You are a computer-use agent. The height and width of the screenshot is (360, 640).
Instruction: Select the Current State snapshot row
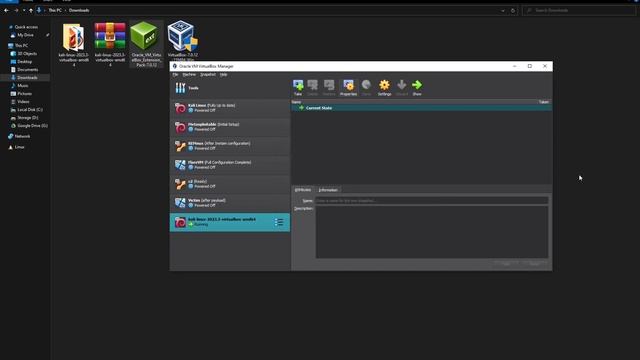coord(421,108)
